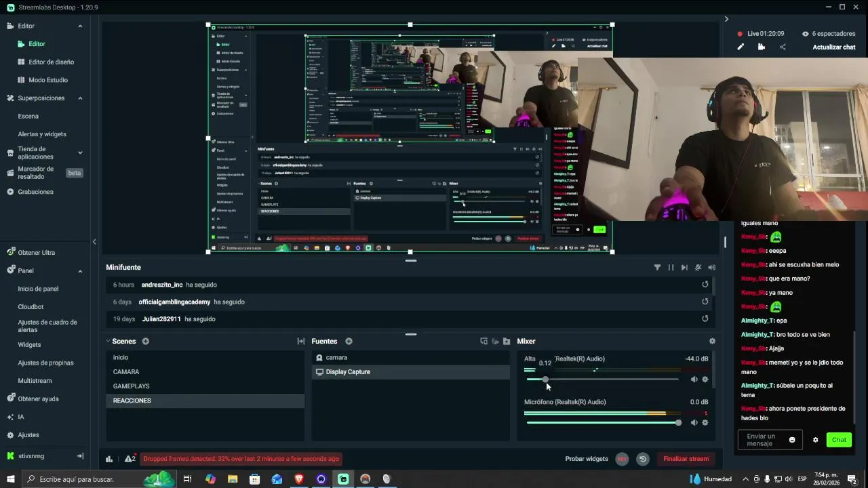Open notifications warning icon in footer

coord(130,459)
